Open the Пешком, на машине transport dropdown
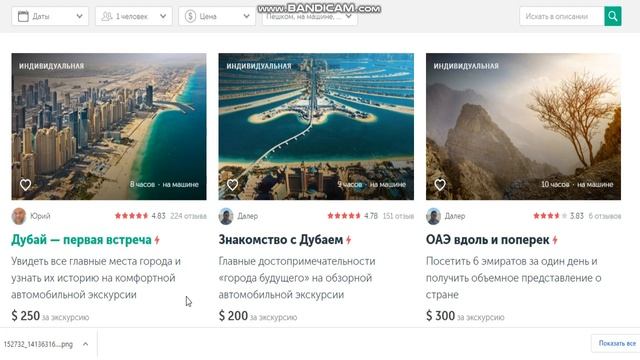This screenshot has width=640, height=360. [309, 16]
